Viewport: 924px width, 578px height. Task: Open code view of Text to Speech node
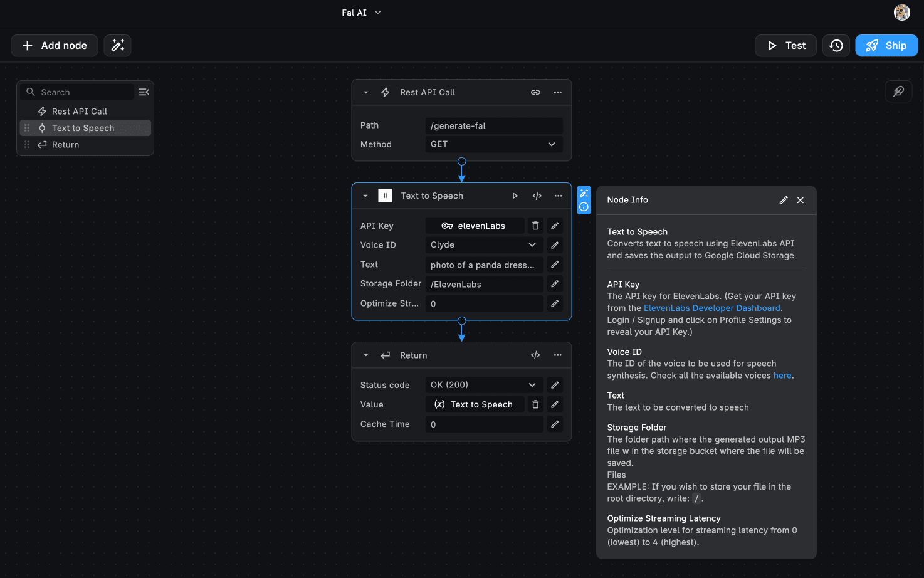point(537,196)
